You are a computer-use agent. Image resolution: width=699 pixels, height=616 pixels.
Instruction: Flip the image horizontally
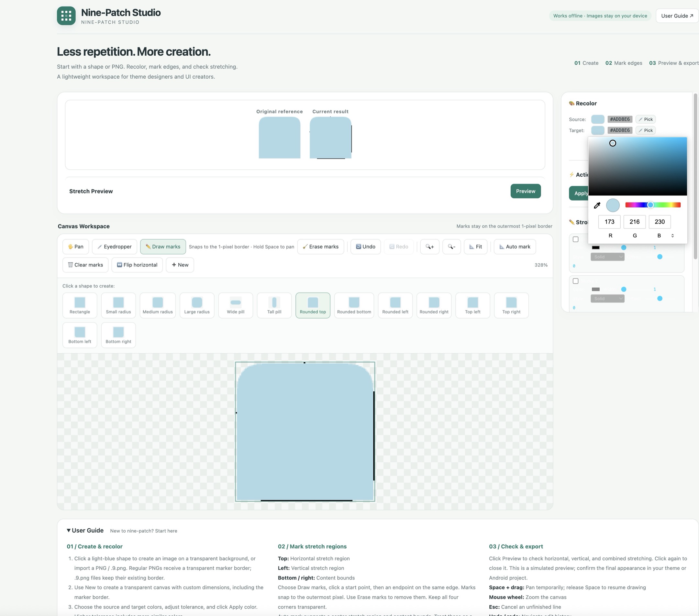tap(137, 265)
